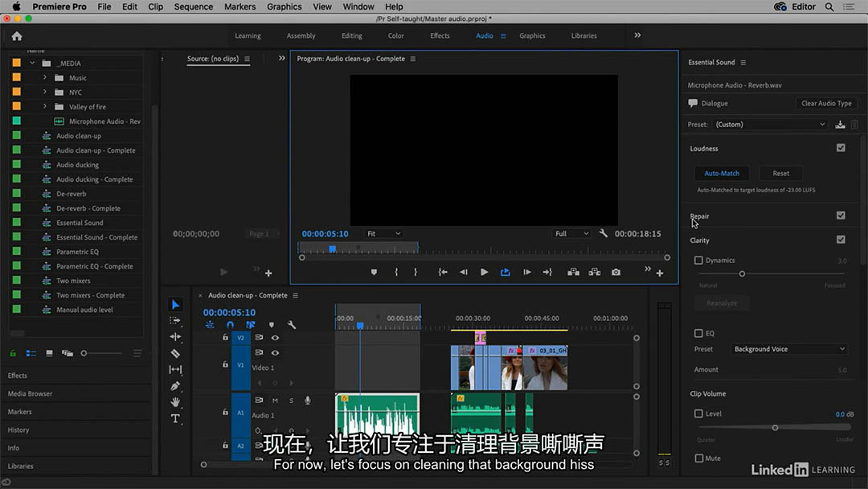The image size is (868, 489).
Task: Add a marker in Program monitor
Action: point(375,272)
